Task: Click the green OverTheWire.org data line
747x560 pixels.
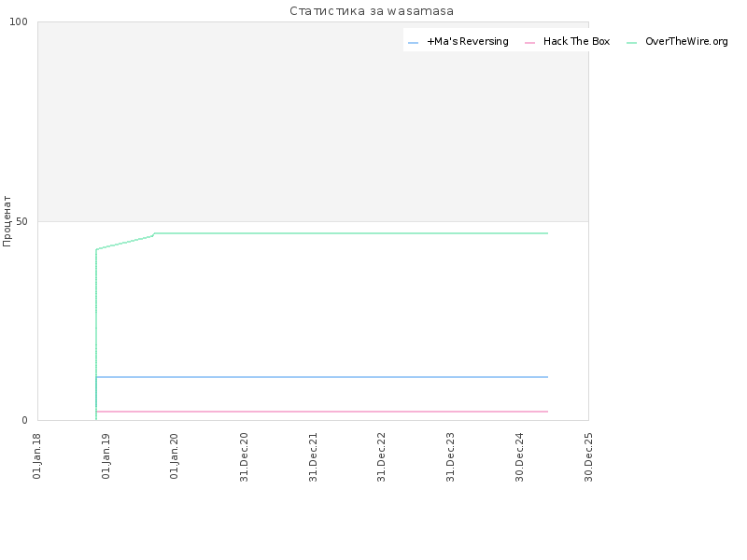Action: 355,233
